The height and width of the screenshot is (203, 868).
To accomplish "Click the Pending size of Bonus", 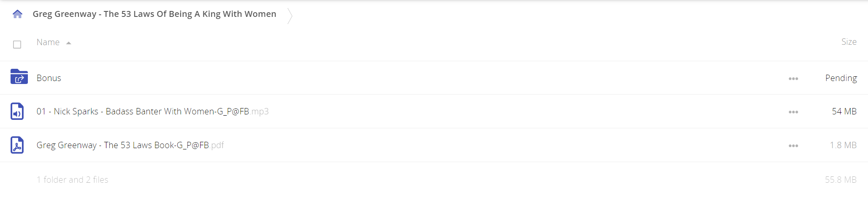I will (x=841, y=78).
